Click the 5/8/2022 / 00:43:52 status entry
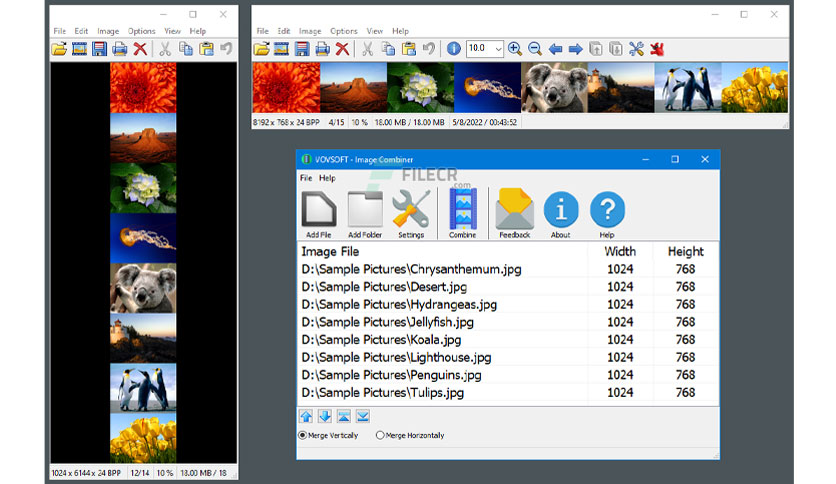Image resolution: width=836 pixels, height=484 pixels. (485, 122)
